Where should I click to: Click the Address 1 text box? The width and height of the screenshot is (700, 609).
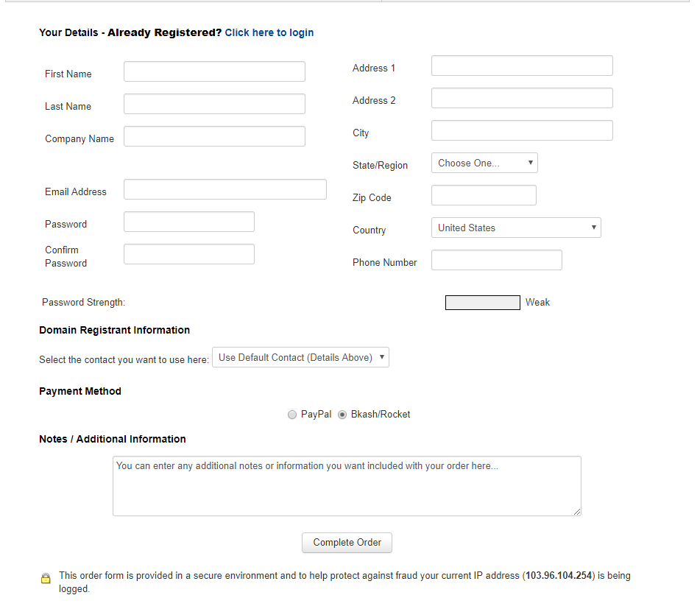pyautogui.click(x=522, y=66)
